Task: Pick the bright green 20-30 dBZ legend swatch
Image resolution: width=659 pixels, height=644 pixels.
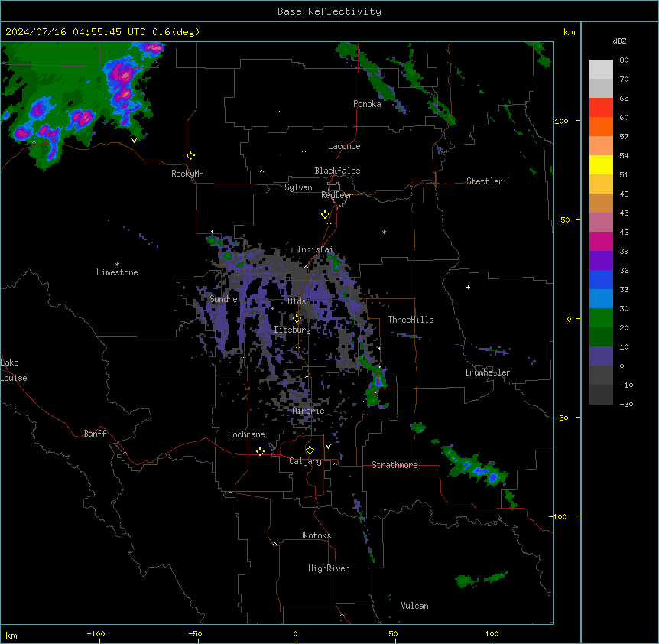Action: (x=601, y=318)
